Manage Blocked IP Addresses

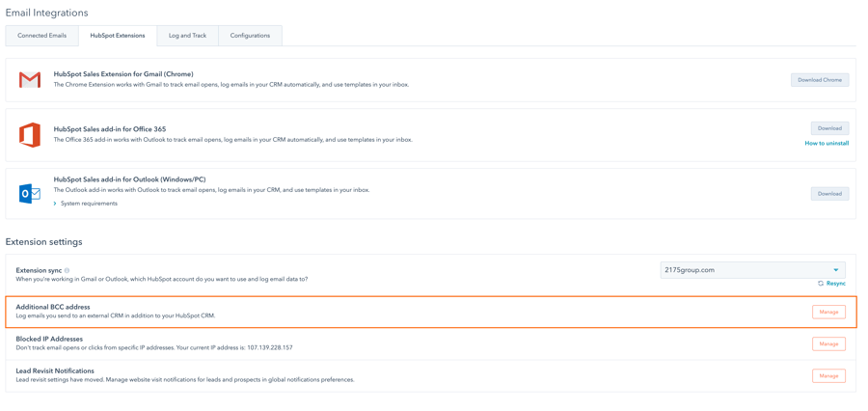(x=828, y=344)
